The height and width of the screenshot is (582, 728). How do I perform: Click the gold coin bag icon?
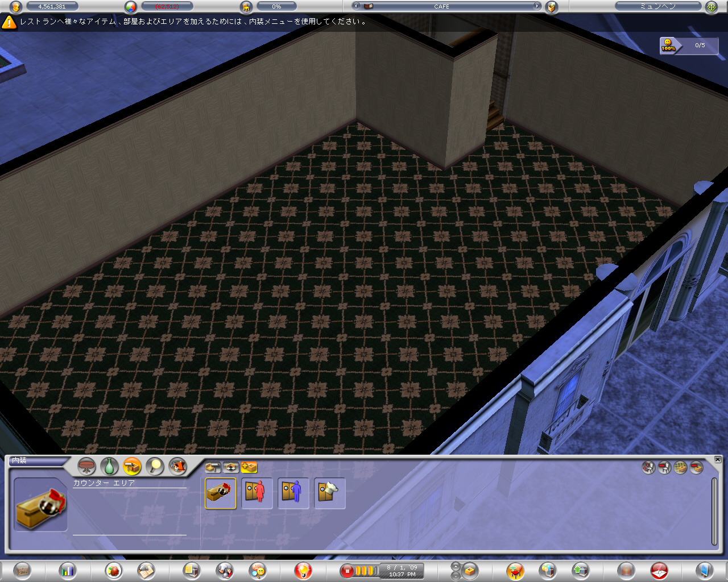pyautogui.click(x=16, y=7)
